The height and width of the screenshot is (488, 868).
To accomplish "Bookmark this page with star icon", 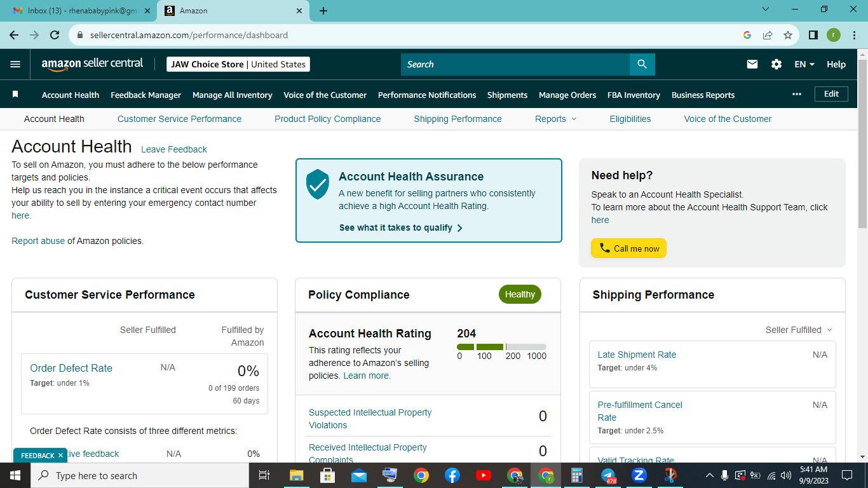I will (x=788, y=35).
